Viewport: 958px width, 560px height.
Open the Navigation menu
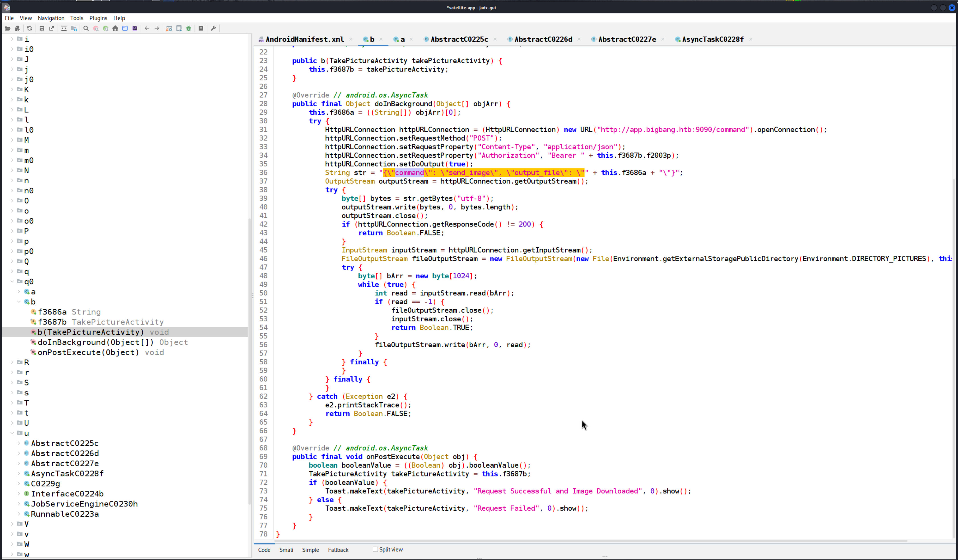coord(51,18)
